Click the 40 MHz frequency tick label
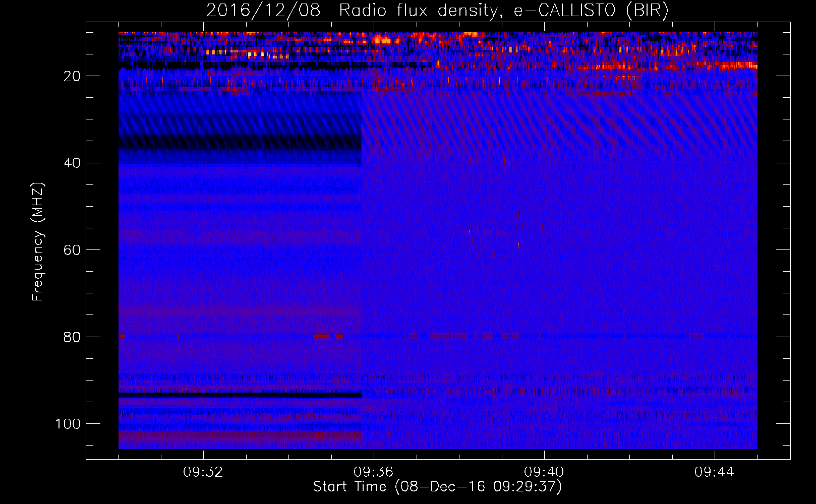This screenshot has height=504, width=816. pyautogui.click(x=72, y=163)
